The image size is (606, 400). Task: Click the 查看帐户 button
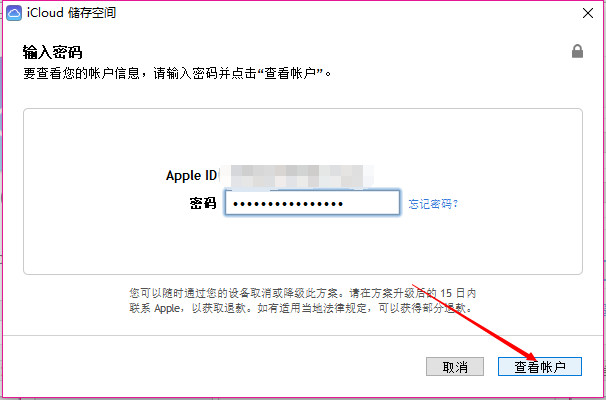pyautogui.click(x=540, y=366)
